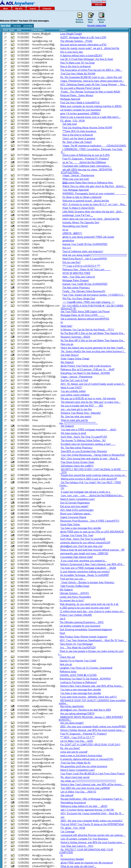Click envelope icon for TainaNY7 email
The height and width of the screenshot is (868, 131).
point(13,344)
